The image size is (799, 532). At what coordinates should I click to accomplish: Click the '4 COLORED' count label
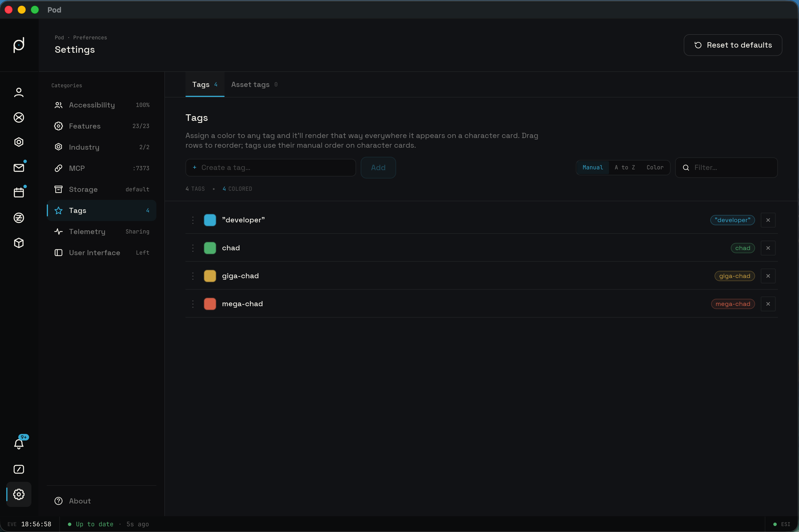237,189
